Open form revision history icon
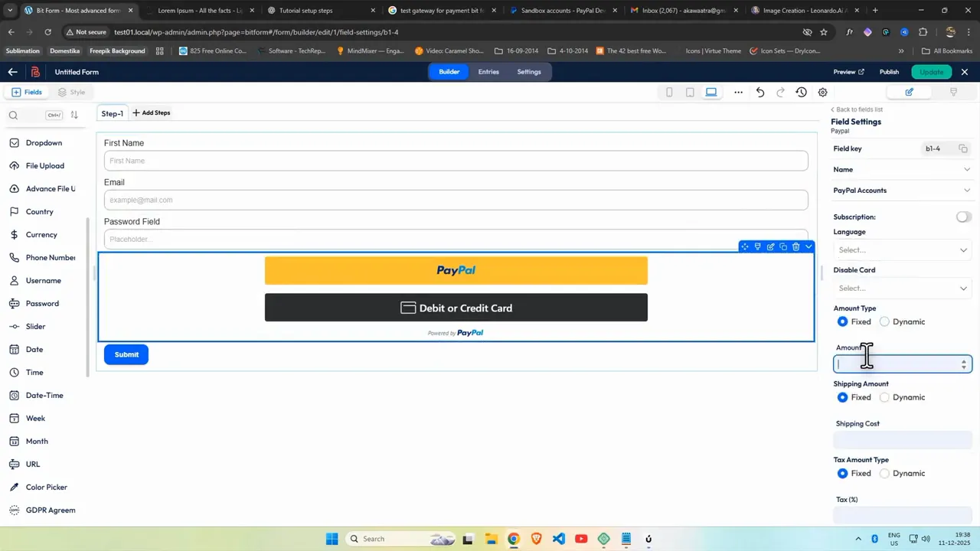The image size is (980, 551). [802, 92]
